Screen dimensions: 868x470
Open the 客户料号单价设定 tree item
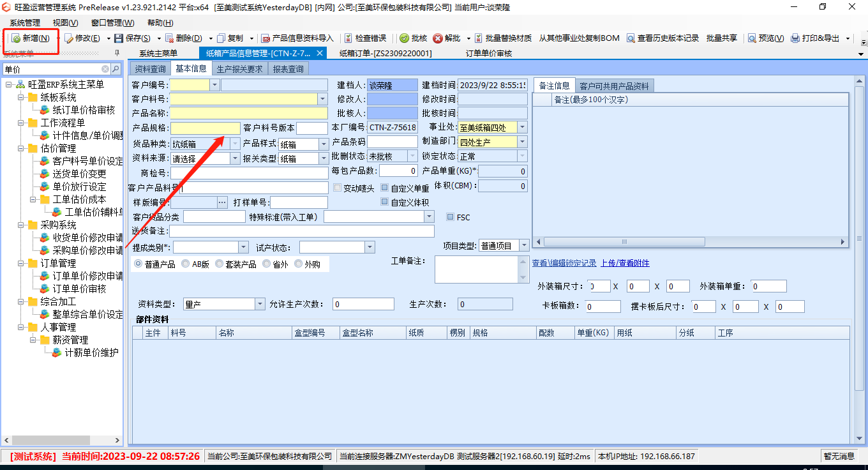87,161
